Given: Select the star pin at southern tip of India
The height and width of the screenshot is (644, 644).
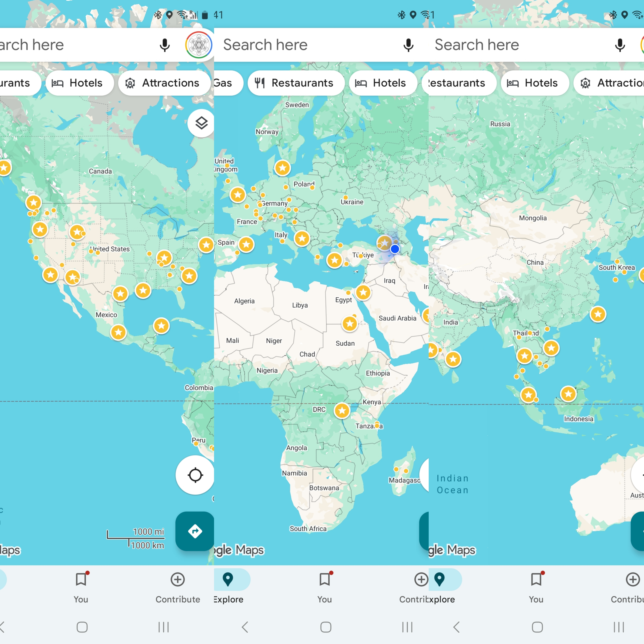Looking at the screenshot, I should click(x=453, y=359).
